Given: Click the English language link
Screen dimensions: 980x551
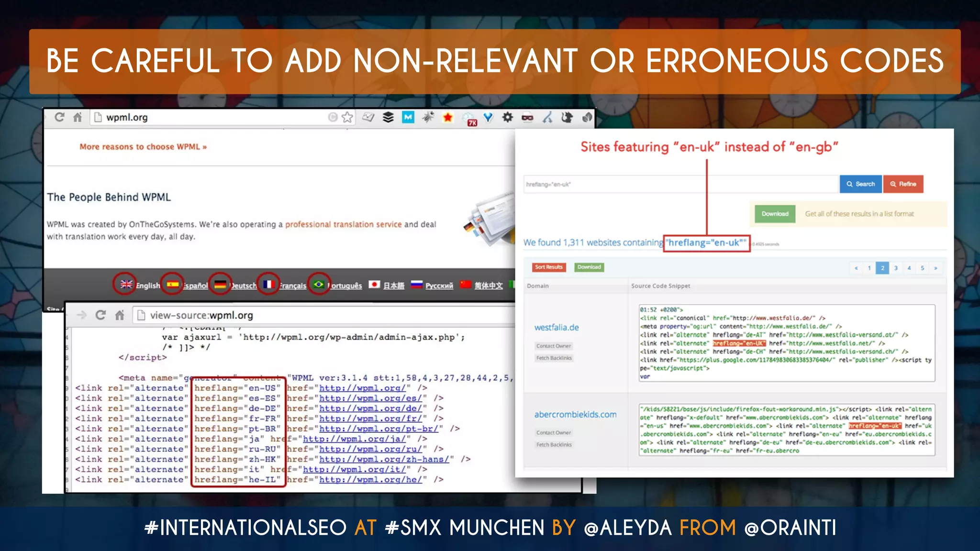Looking at the screenshot, I should pyautogui.click(x=148, y=286).
